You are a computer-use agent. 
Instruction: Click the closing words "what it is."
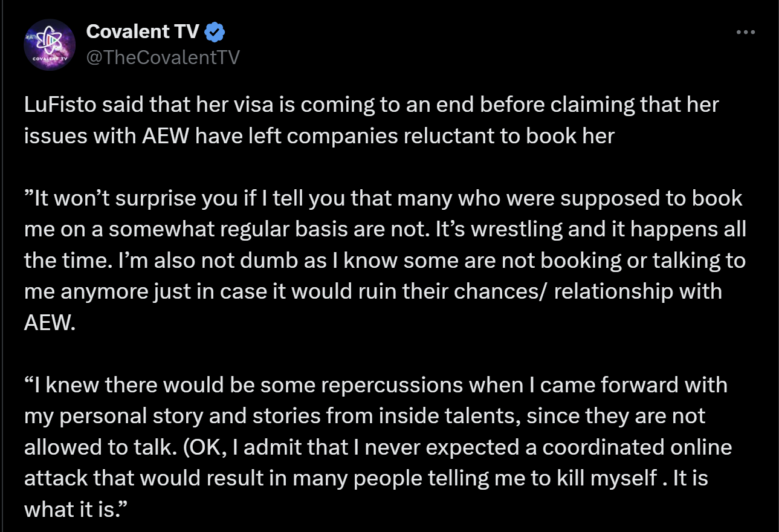coord(71,510)
